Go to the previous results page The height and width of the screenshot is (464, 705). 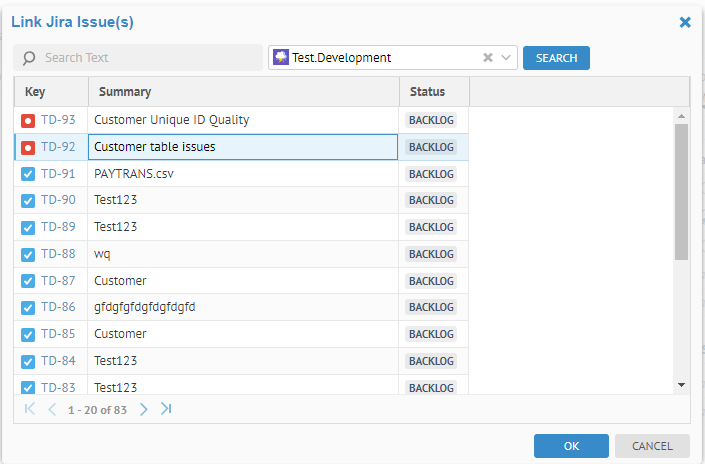[52, 409]
